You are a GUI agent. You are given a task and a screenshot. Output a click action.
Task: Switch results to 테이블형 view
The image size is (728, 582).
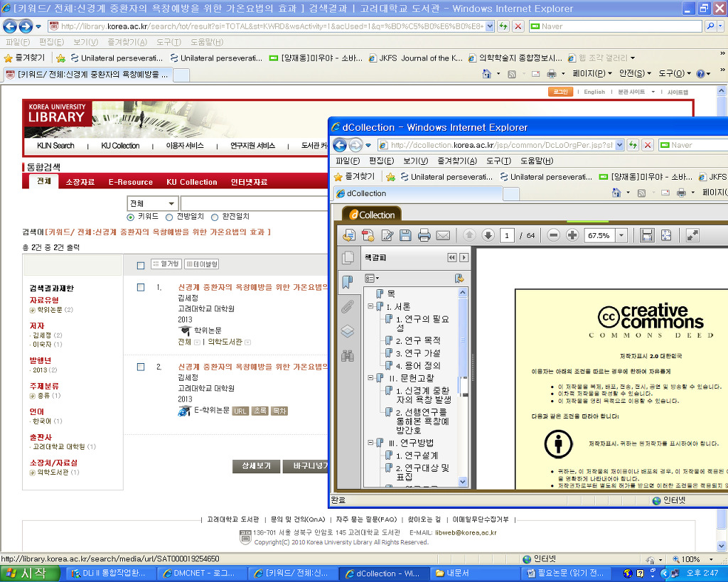[202, 264]
